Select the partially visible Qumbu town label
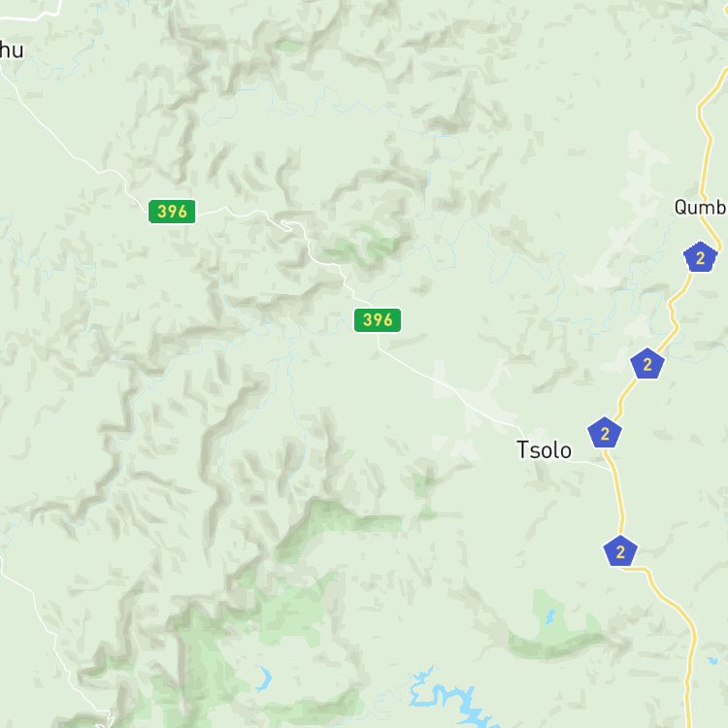The image size is (728, 728). (701, 207)
